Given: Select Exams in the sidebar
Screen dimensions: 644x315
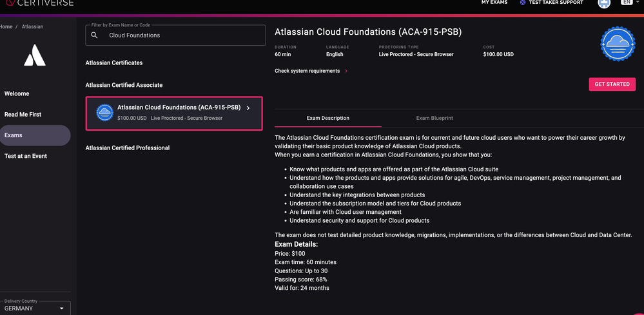Looking at the screenshot, I should pos(35,135).
